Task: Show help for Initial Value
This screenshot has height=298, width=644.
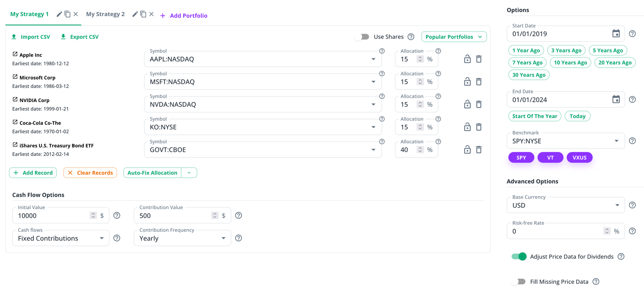Action: 117,215
